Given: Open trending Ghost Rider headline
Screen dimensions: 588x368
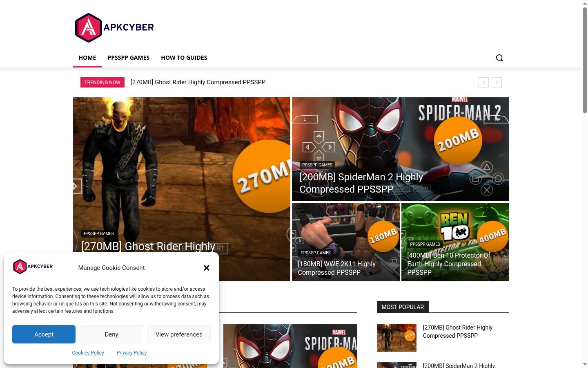Looking at the screenshot, I should point(198,82).
